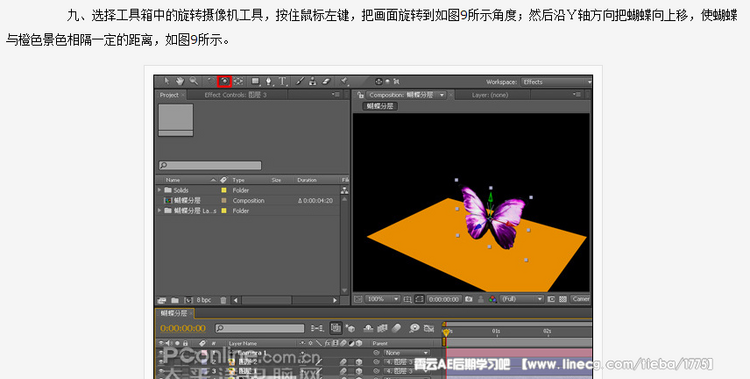Select the Pen tool
750x379 pixels.
pyautogui.click(x=268, y=82)
